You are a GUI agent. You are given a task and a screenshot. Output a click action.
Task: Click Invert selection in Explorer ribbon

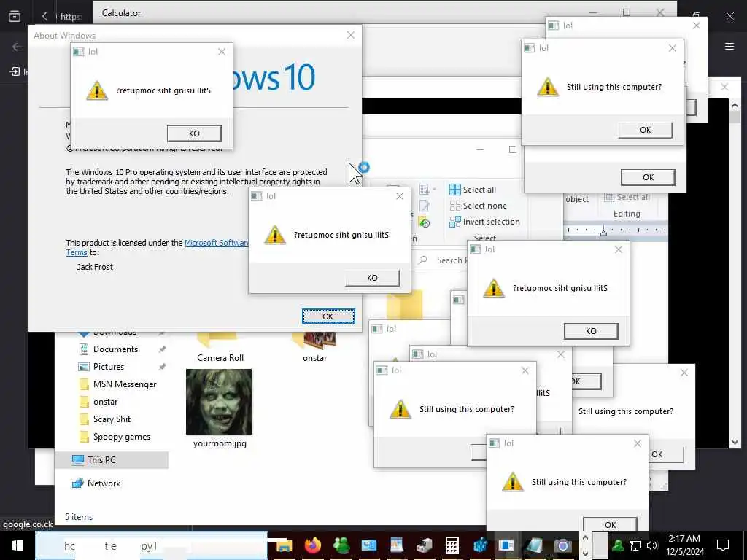(485, 222)
